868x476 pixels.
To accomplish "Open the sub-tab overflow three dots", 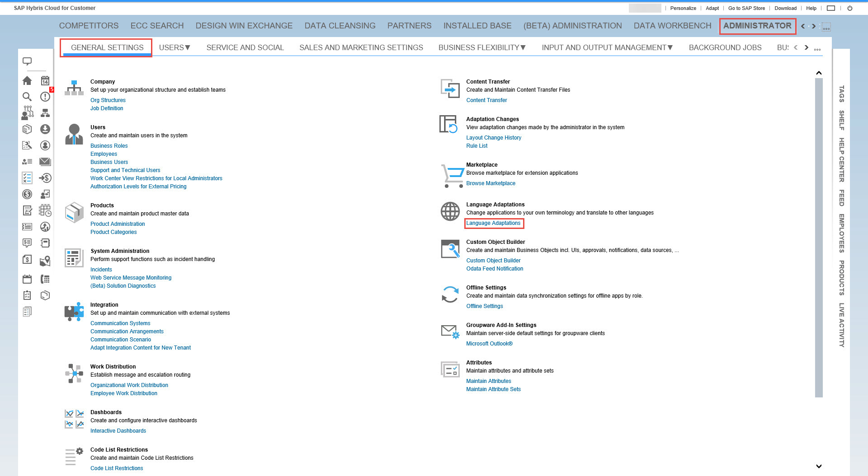I will pos(817,50).
